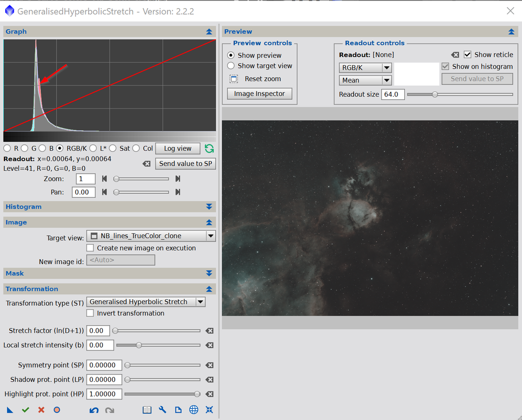
Task: Collapse the Preview section
Action: pyautogui.click(x=511, y=32)
